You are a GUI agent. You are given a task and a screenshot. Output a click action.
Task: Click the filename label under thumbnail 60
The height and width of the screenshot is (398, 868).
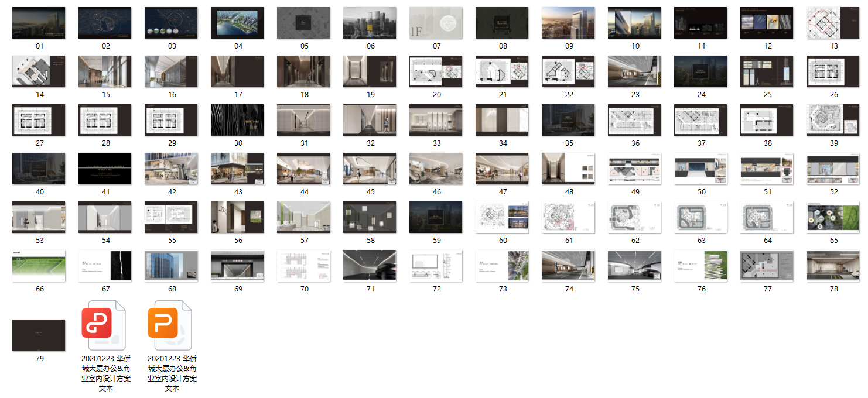pyautogui.click(x=503, y=241)
